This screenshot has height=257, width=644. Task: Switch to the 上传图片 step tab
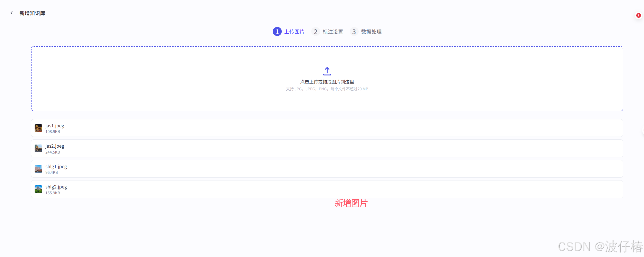coord(294,32)
